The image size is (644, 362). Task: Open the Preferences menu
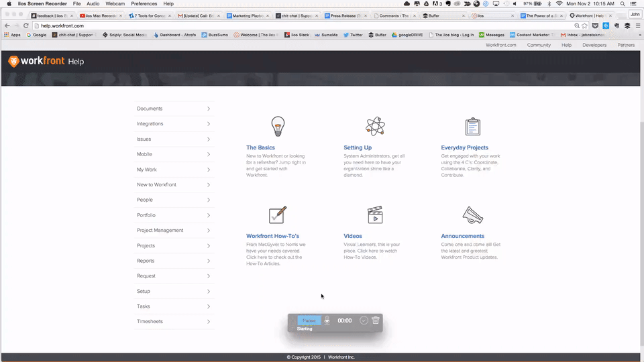[144, 4]
